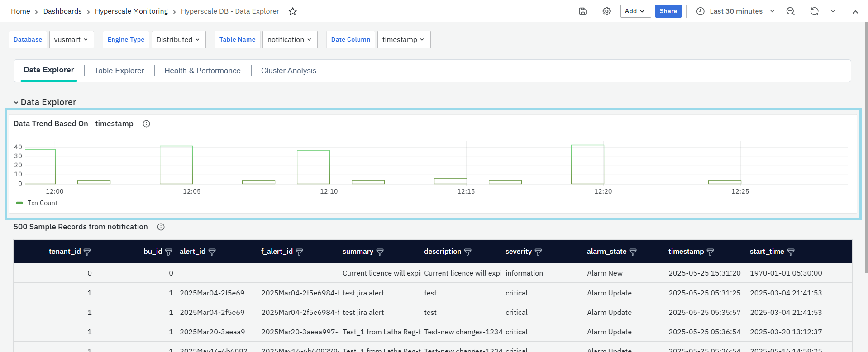
Task: Filter the tenant_id column
Action: point(87,252)
